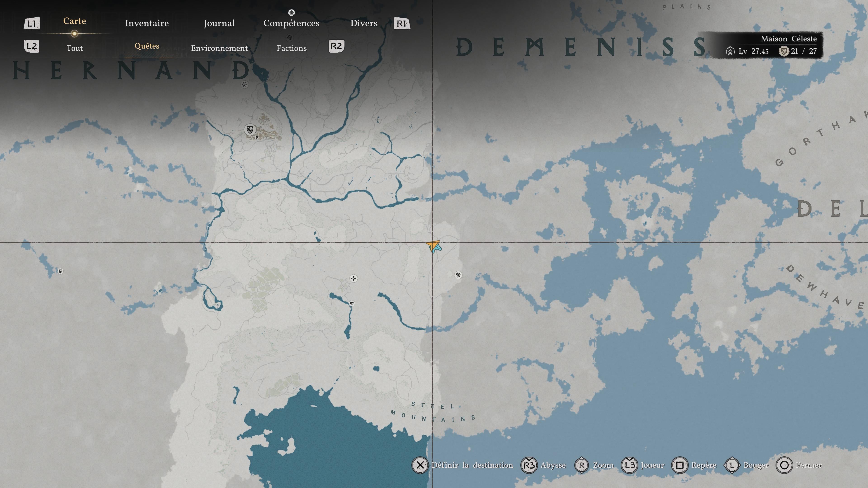Click the L3 button icon for Joueur

coord(630,465)
